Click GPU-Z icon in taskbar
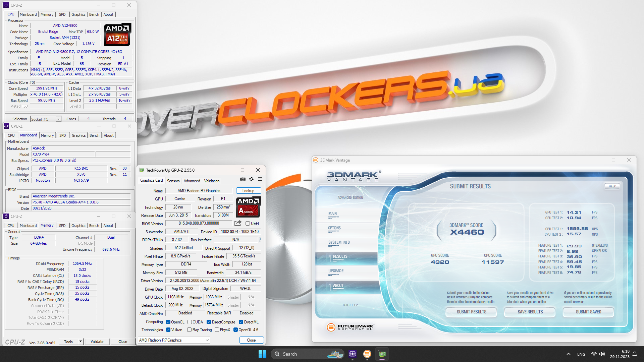 coord(382,354)
